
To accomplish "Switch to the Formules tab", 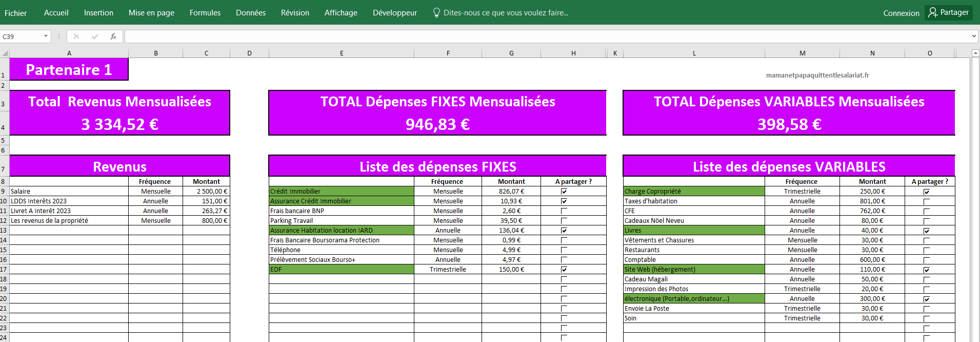I will click(205, 13).
